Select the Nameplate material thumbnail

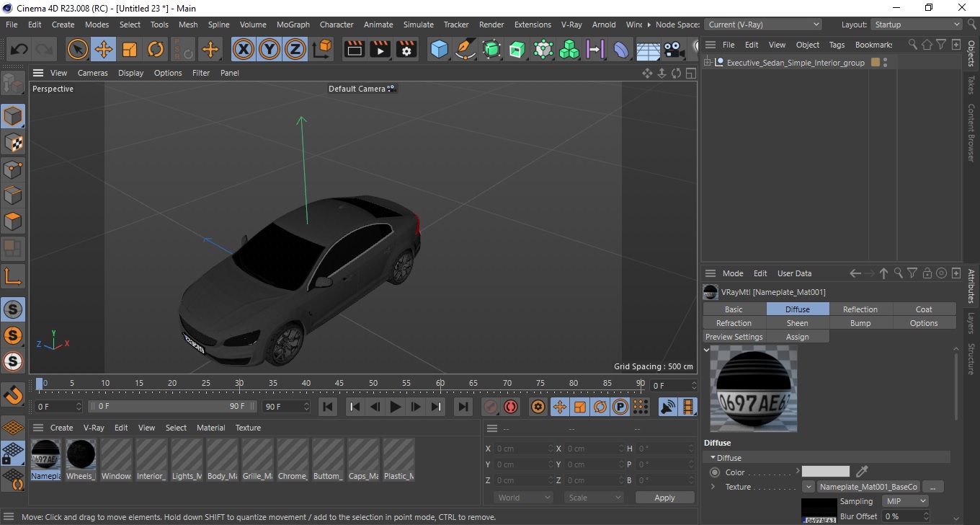[45, 460]
